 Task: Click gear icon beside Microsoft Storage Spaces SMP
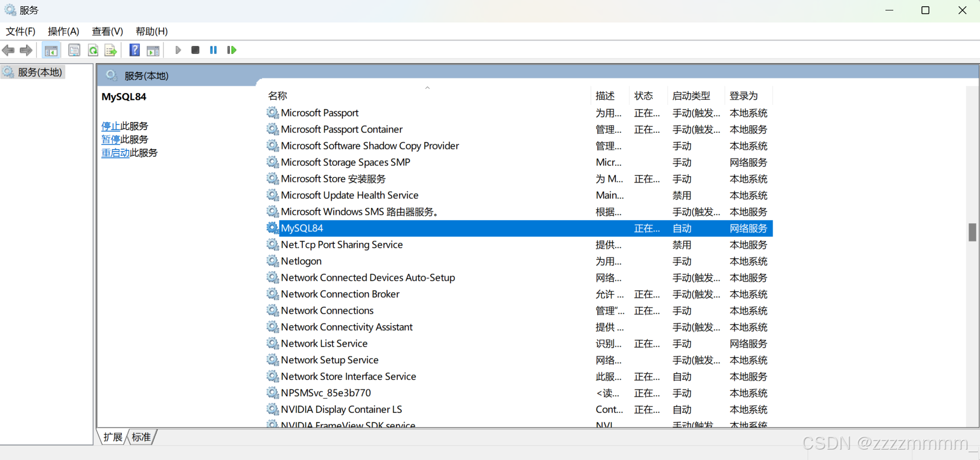click(273, 162)
